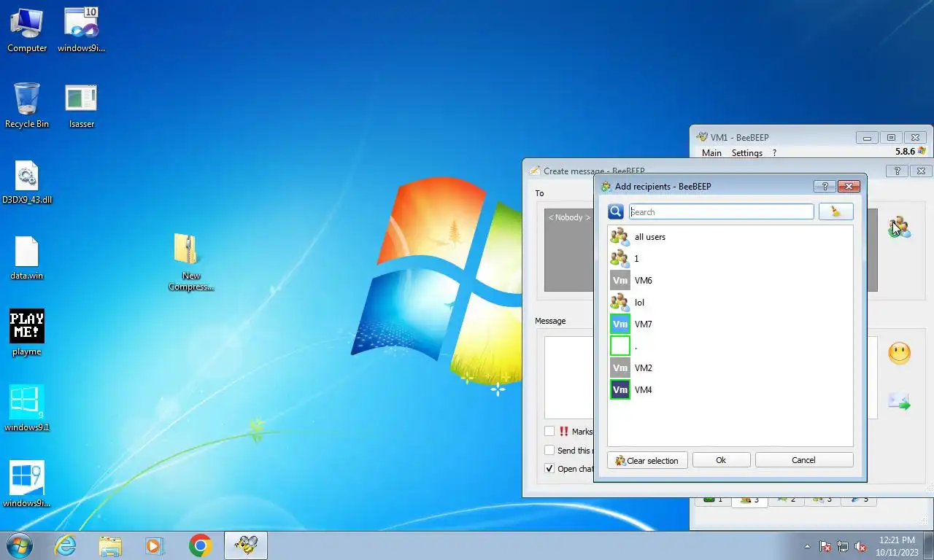Screen dimensions: 934x560
Task: Clear search with the broom button
Action: tap(835, 211)
